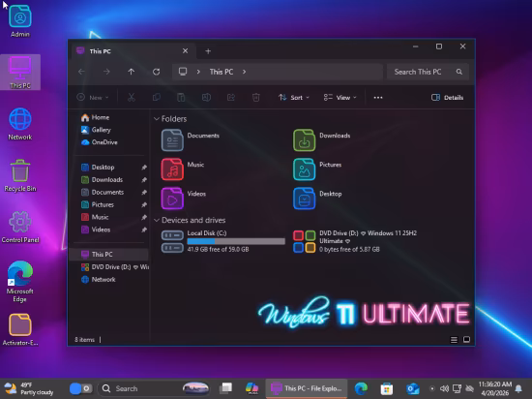This screenshot has width=532, height=399.
Task: Click the Copy icon in toolbar
Action: [157, 98]
